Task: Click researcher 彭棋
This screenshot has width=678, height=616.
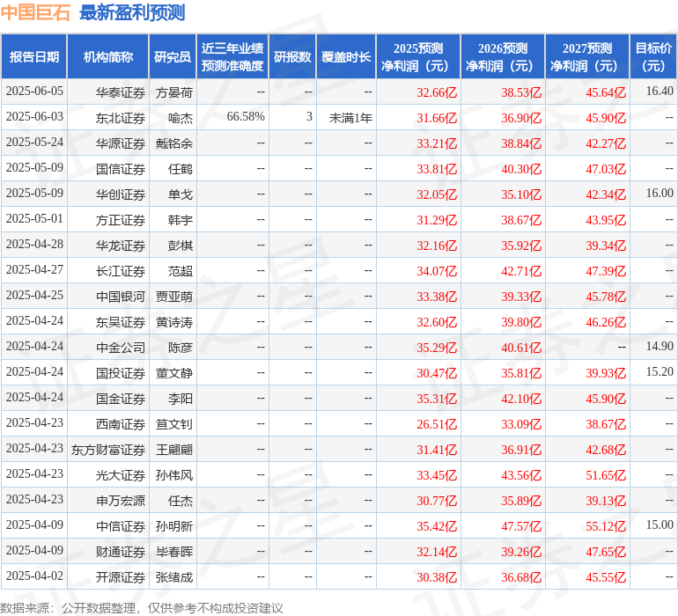Action: point(181,246)
